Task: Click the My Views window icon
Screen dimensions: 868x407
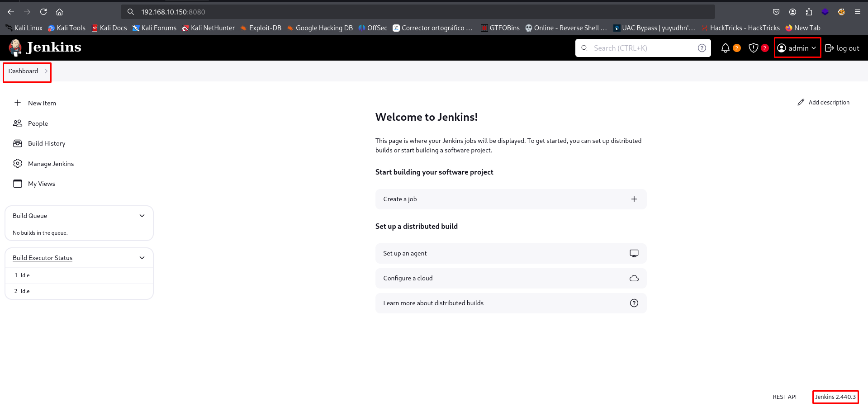Action: (x=18, y=184)
